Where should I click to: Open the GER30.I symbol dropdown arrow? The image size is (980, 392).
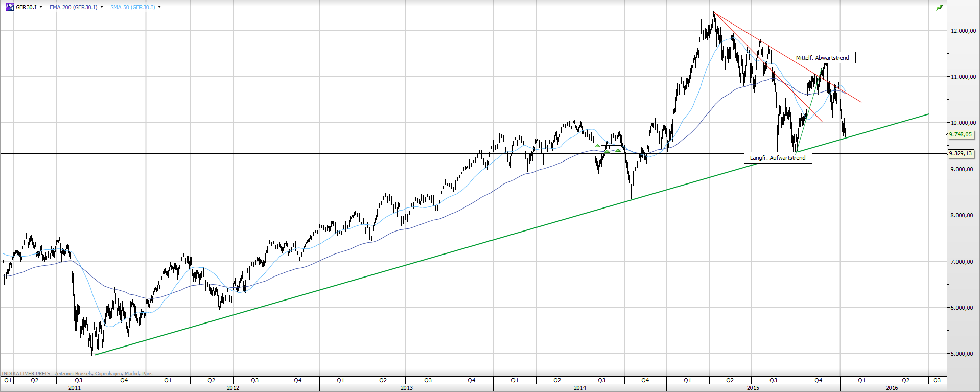pyautogui.click(x=41, y=7)
